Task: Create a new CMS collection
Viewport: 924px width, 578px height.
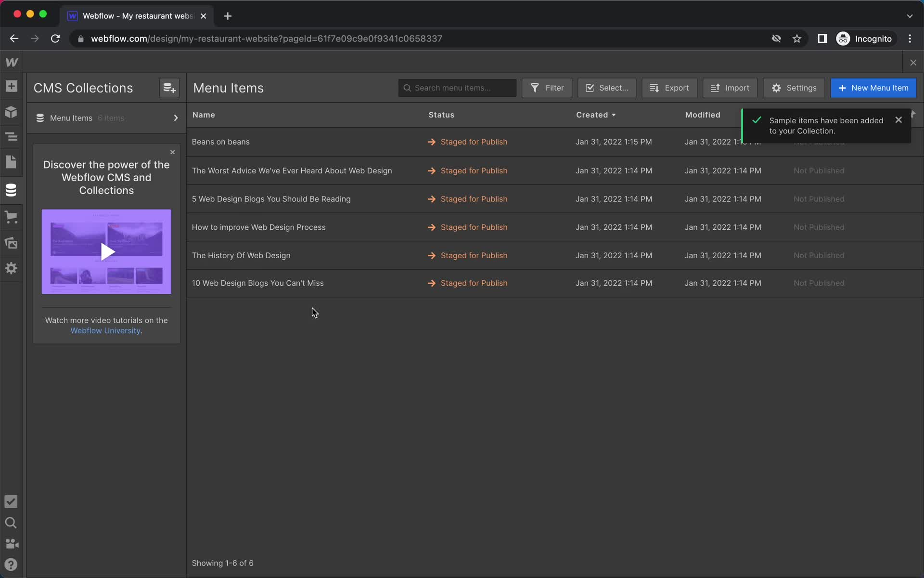Action: 169,88
